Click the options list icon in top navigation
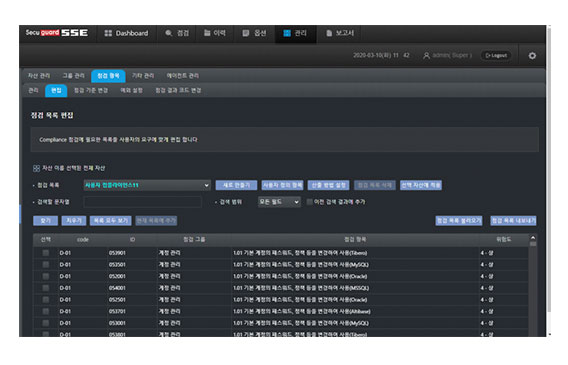 pyautogui.click(x=246, y=33)
